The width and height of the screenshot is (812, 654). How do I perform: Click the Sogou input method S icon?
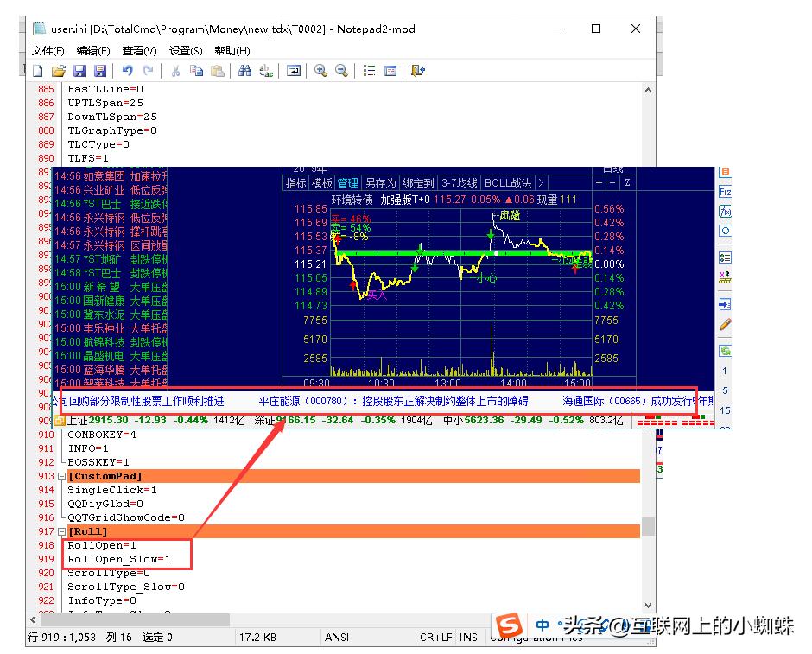[509, 625]
